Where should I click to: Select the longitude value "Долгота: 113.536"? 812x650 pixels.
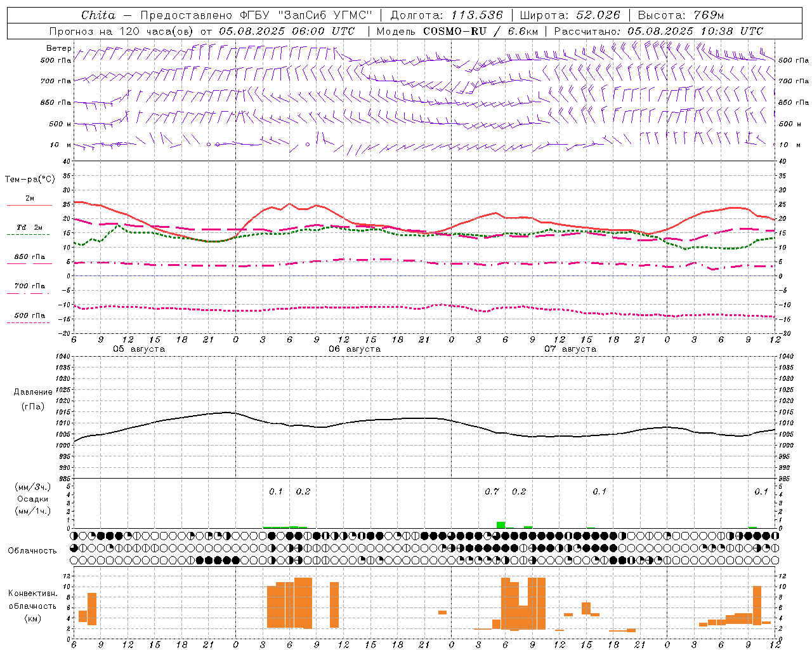click(447, 15)
